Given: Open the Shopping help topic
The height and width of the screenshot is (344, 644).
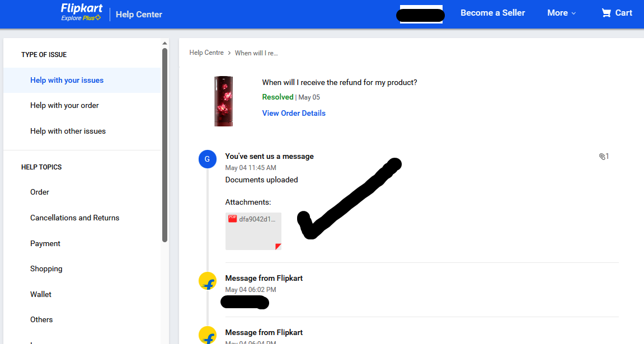Looking at the screenshot, I should [x=46, y=268].
